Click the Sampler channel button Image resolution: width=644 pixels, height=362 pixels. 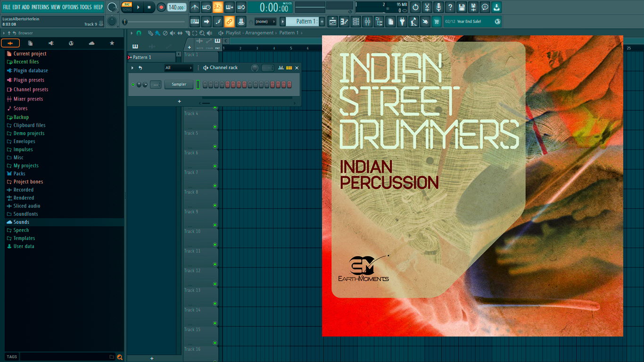[x=179, y=84]
